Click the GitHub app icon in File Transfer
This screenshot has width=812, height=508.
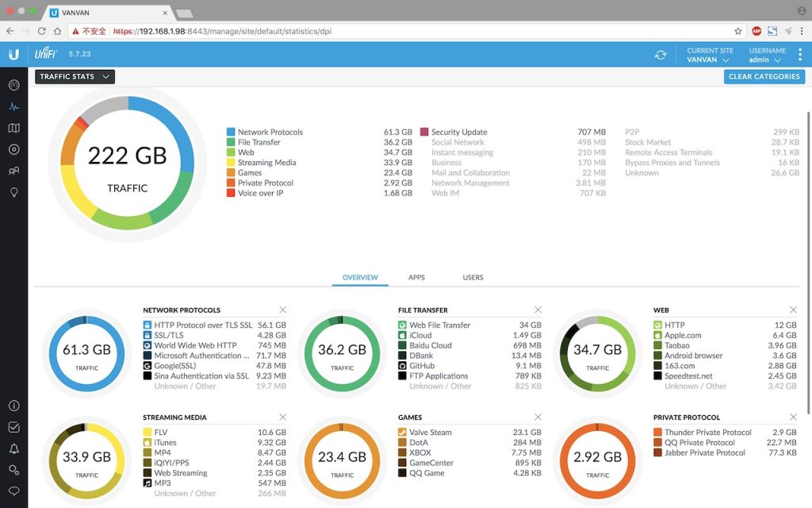coord(402,365)
